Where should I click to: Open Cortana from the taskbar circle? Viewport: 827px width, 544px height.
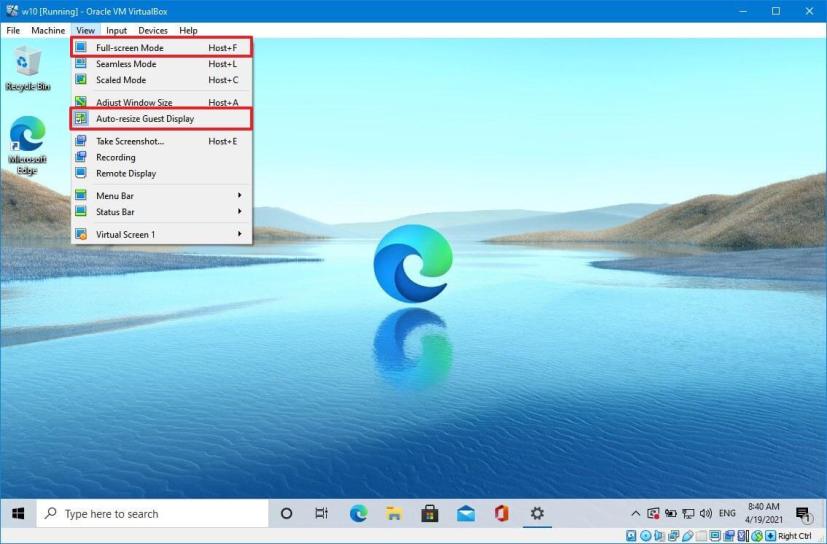[x=286, y=513]
